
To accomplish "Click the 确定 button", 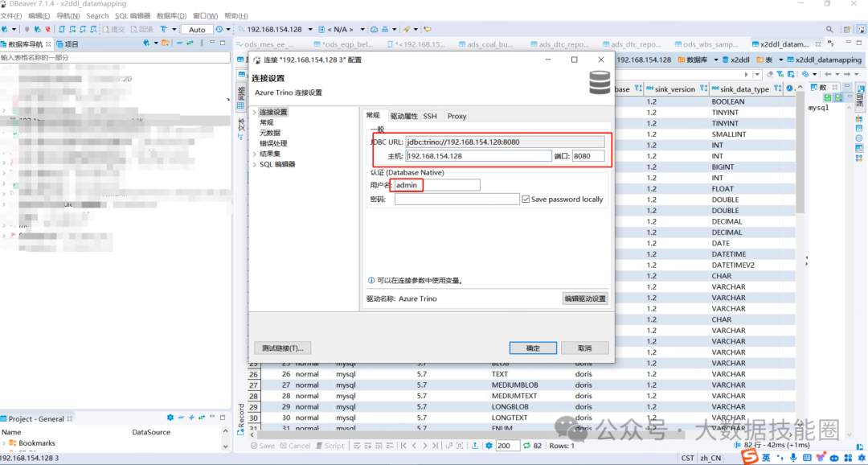I will [x=533, y=348].
